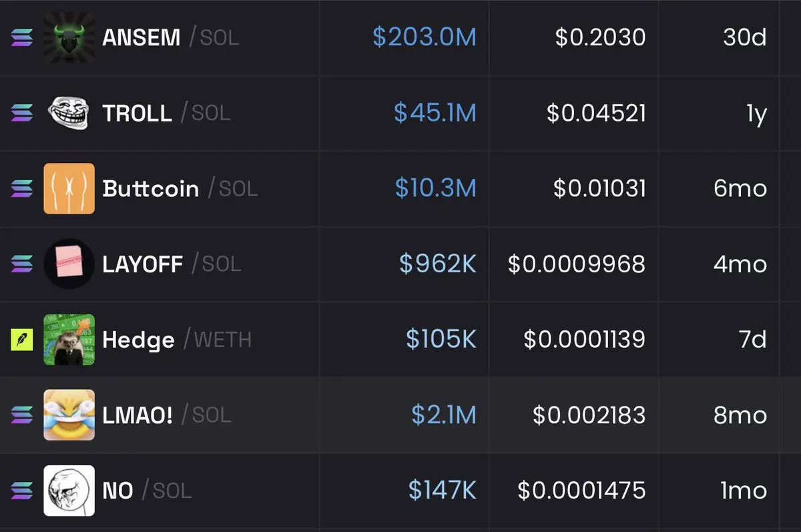Open the Buttcoin orange token icon

coord(69,189)
